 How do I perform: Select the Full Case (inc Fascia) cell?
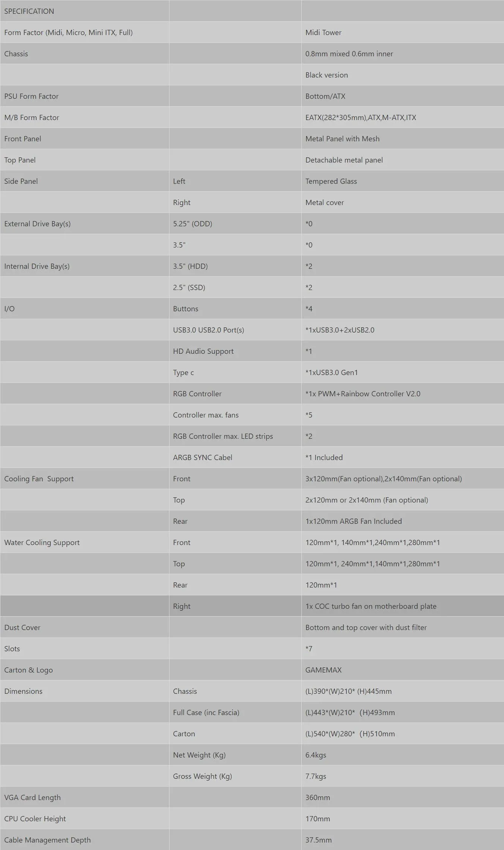click(235, 712)
